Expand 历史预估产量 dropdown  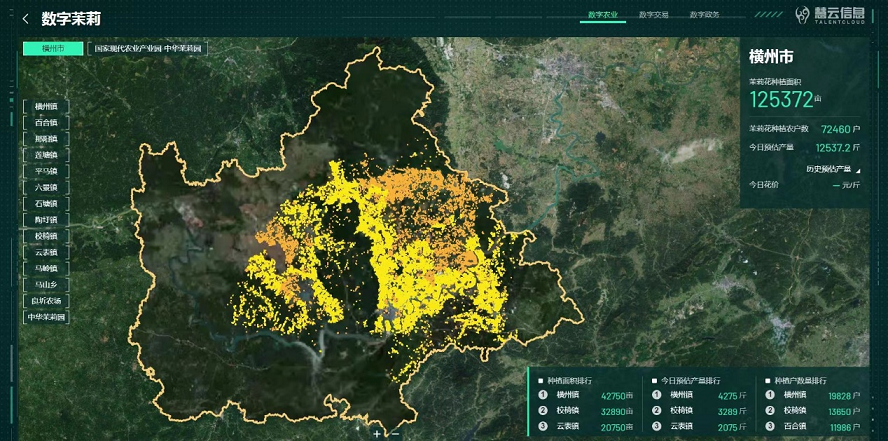tap(832, 169)
